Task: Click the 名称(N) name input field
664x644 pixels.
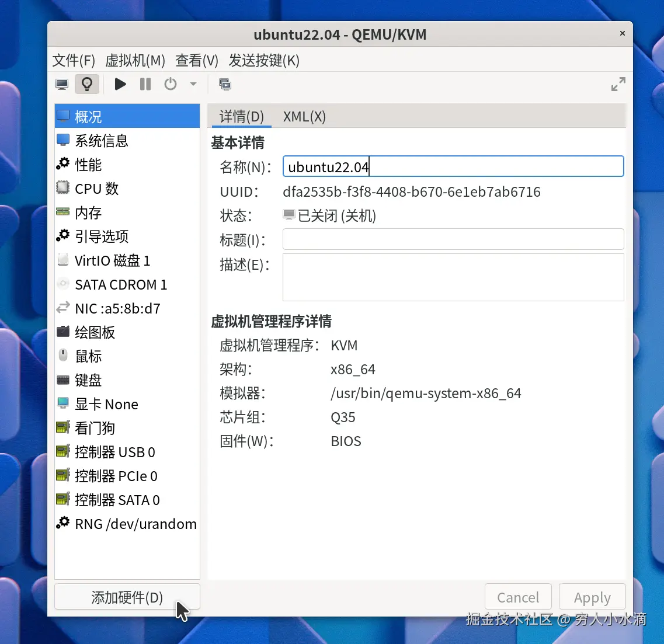Action: tap(453, 166)
